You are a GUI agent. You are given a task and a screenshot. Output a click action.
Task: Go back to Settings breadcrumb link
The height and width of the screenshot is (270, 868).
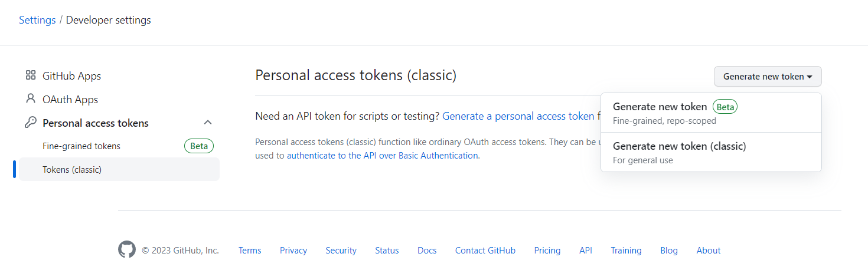click(x=37, y=20)
